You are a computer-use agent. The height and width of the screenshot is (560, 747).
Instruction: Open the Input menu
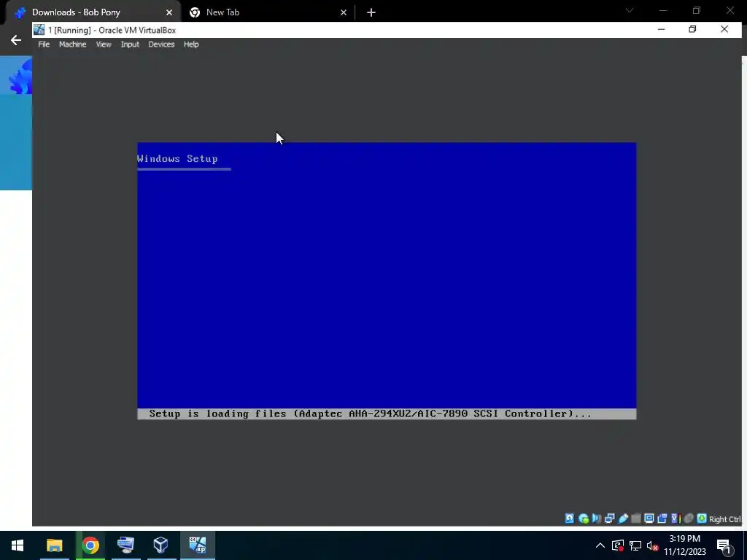point(130,44)
